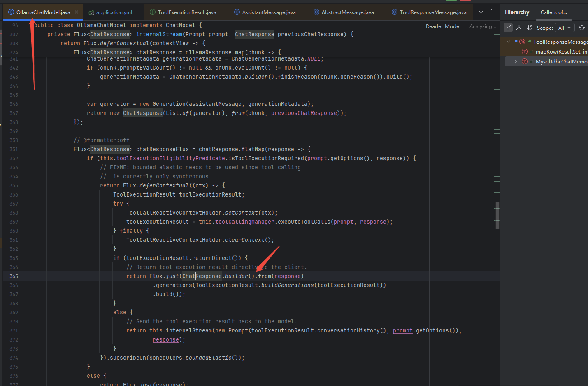
Task: Jump to sticky line public class OllamaChatModel
Action: 118,25
